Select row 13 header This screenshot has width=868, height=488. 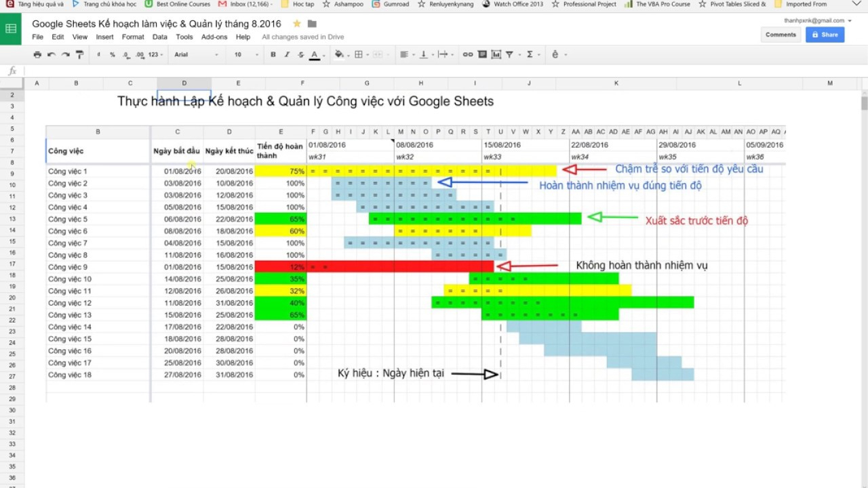click(12, 220)
